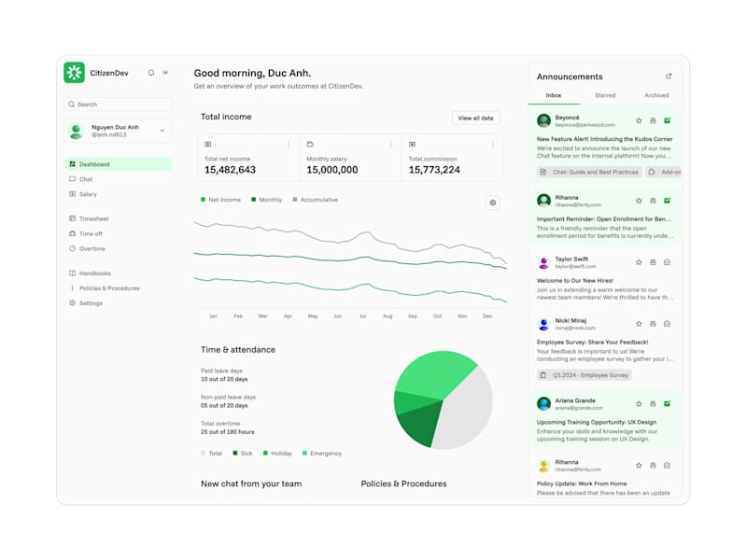Image resolution: width=747 pixels, height=560 pixels.
Task: Click the CitizenDev logo icon
Action: (x=75, y=73)
